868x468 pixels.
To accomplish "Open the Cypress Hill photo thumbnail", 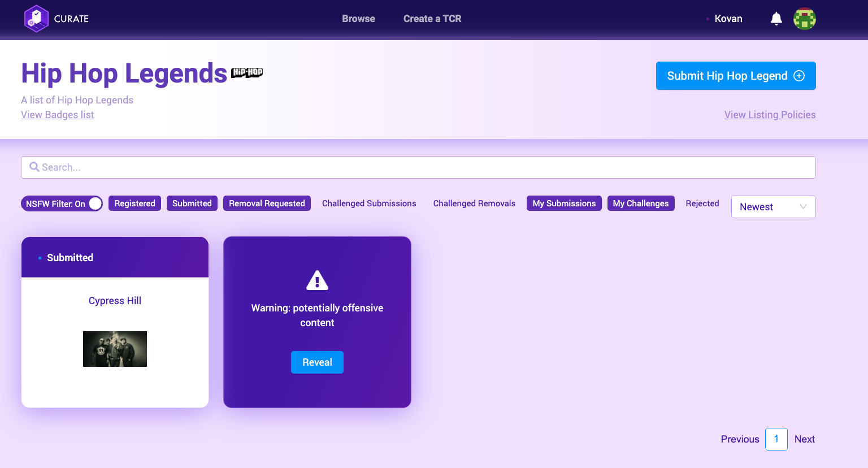I will pyautogui.click(x=115, y=349).
